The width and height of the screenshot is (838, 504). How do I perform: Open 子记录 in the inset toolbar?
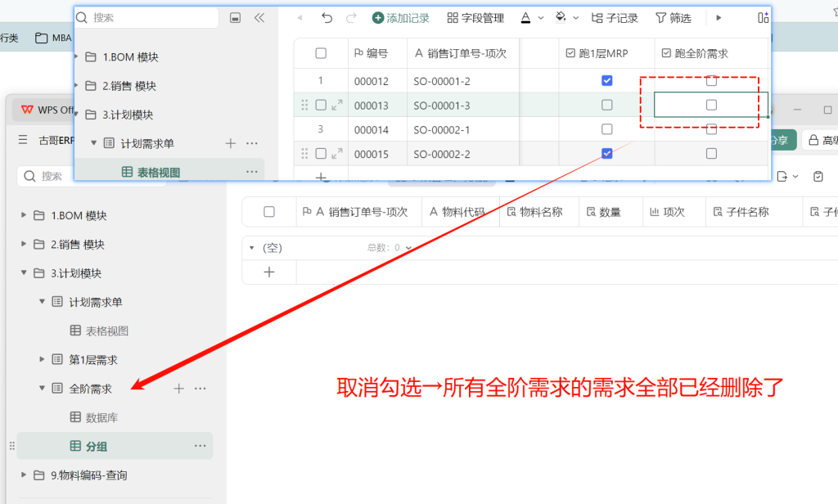615,18
